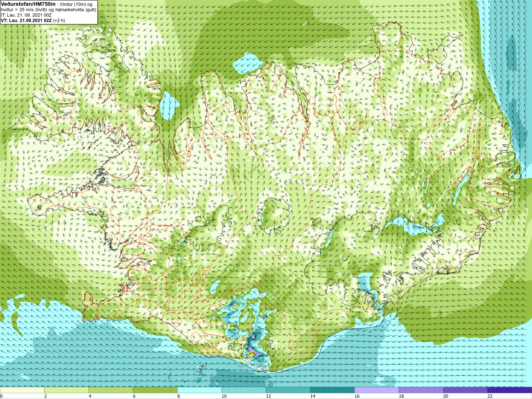The width and height of the screenshot is (532, 399).
Task: Click legend scale value "12"
Action: pos(268,396)
